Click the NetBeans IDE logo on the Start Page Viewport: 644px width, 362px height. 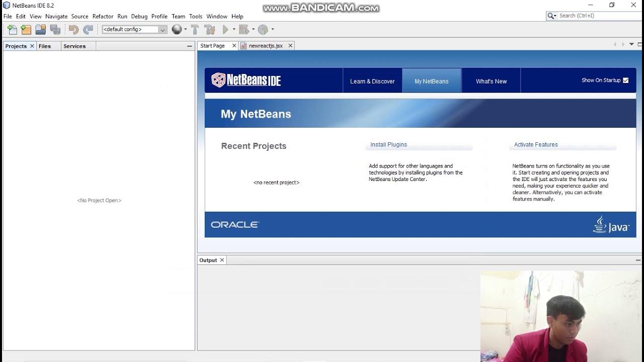tap(246, 80)
